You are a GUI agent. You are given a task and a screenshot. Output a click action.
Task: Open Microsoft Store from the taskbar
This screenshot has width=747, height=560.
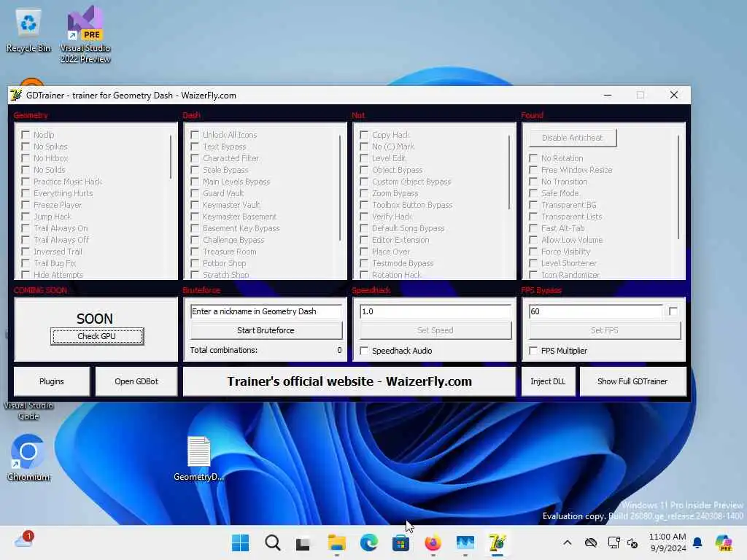[400, 542]
